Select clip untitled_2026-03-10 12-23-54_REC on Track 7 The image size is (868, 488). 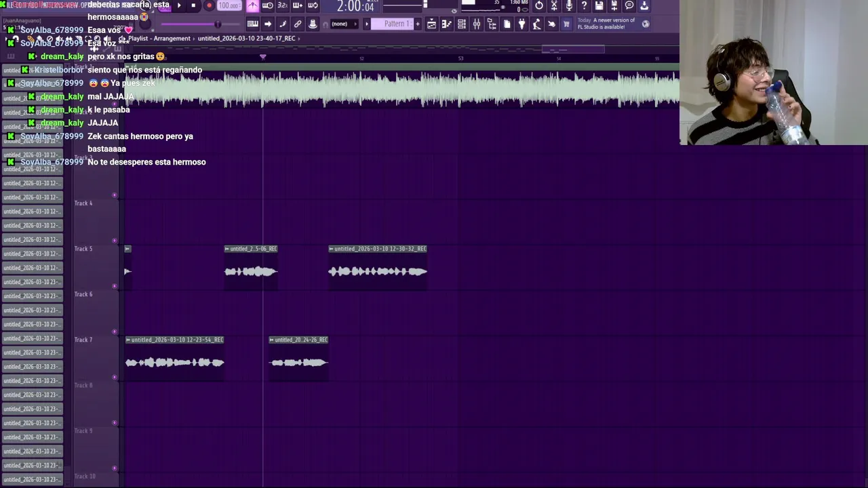pyautogui.click(x=174, y=359)
